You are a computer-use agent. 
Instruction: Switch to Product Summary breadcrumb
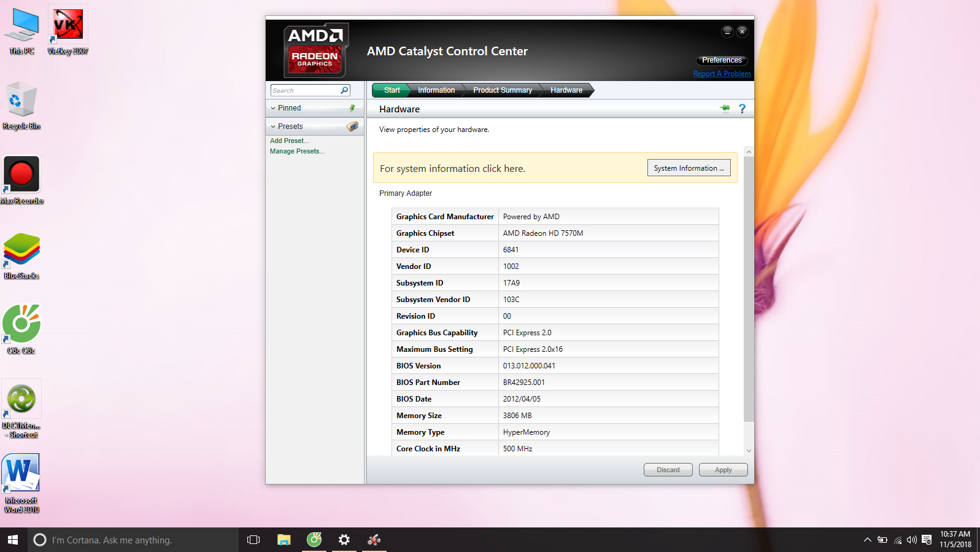pyautogui.click(x=502, y=90)
